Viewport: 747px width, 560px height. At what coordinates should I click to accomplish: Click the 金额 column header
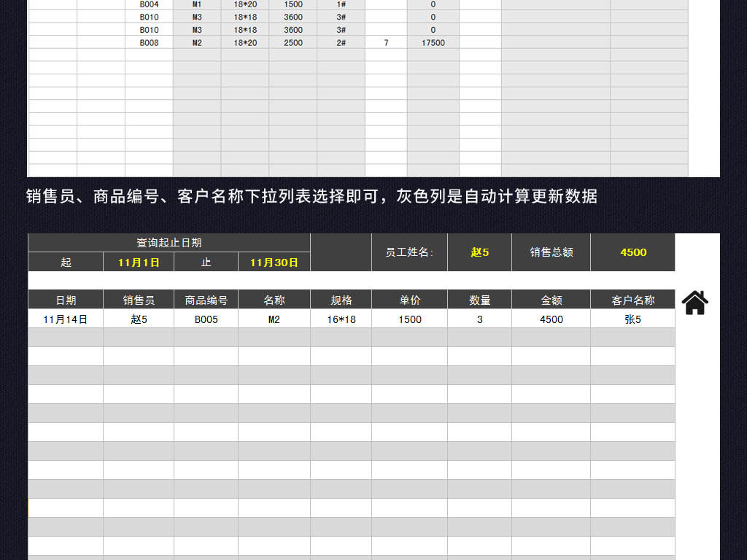(x=551, y=300)
